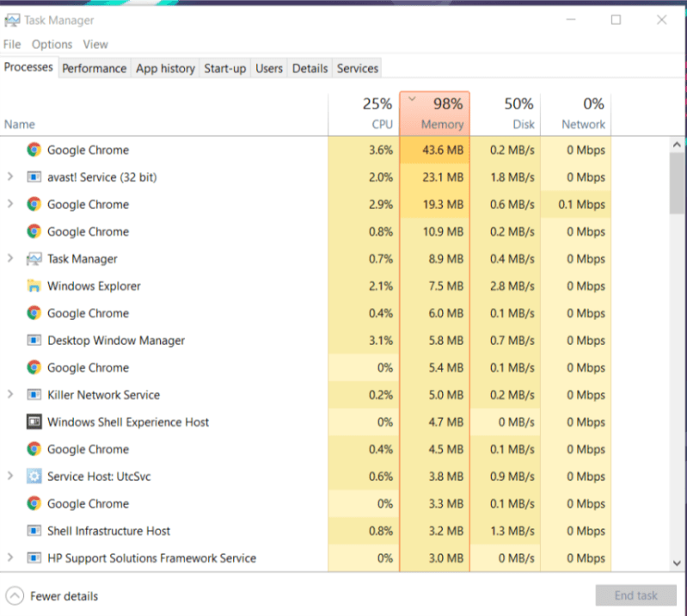The image size is (687, 616).
Task: Switch to the Performance tab
Action: (95, 68)
